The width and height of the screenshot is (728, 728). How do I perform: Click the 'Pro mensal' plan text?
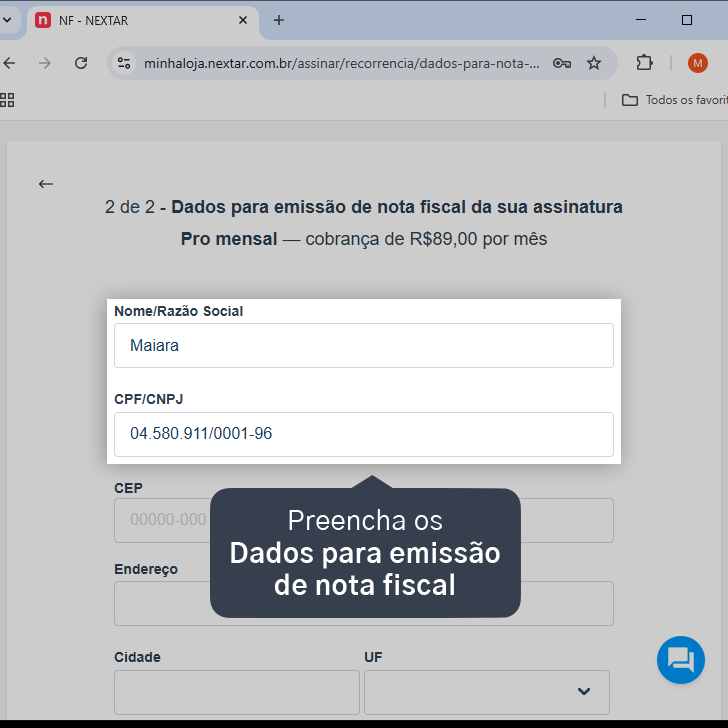[229, 239]
